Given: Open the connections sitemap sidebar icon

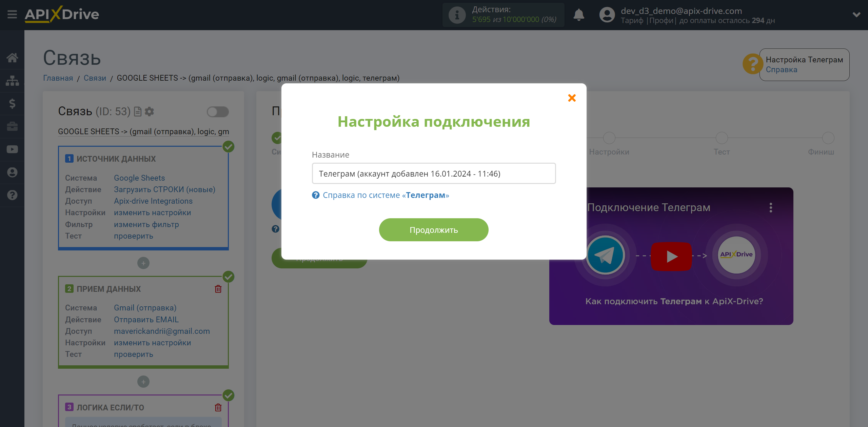Looking at the screenshot, I should click(12, 81).
